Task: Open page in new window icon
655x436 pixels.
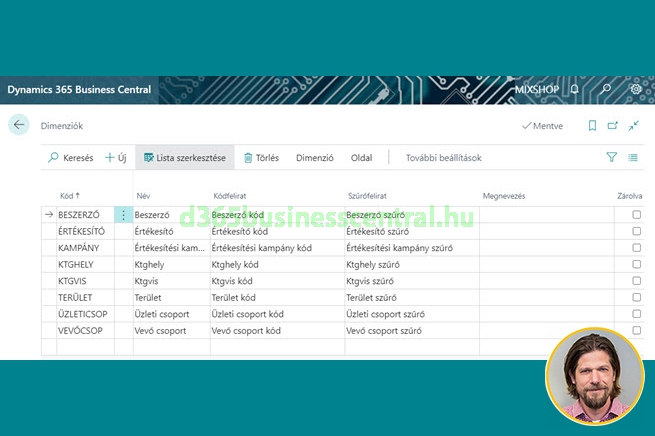Action: (613, 126)
